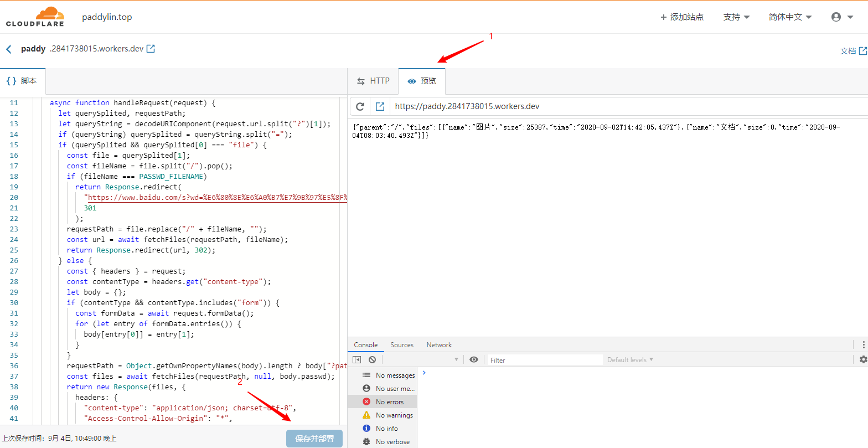This screenshot has height=448, width=868.
Task: Go back using the left chevron arrow
Action: click(9, 49)
